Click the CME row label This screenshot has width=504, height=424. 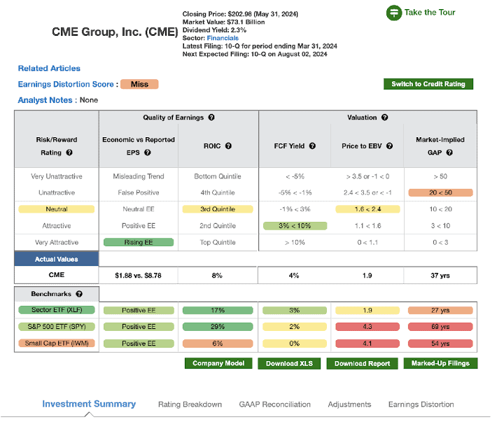[57, 275]
